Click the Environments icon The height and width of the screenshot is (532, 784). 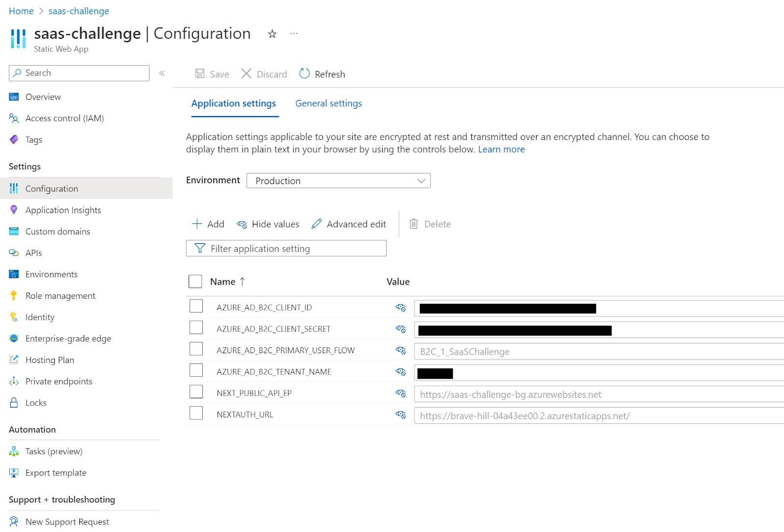14,274
